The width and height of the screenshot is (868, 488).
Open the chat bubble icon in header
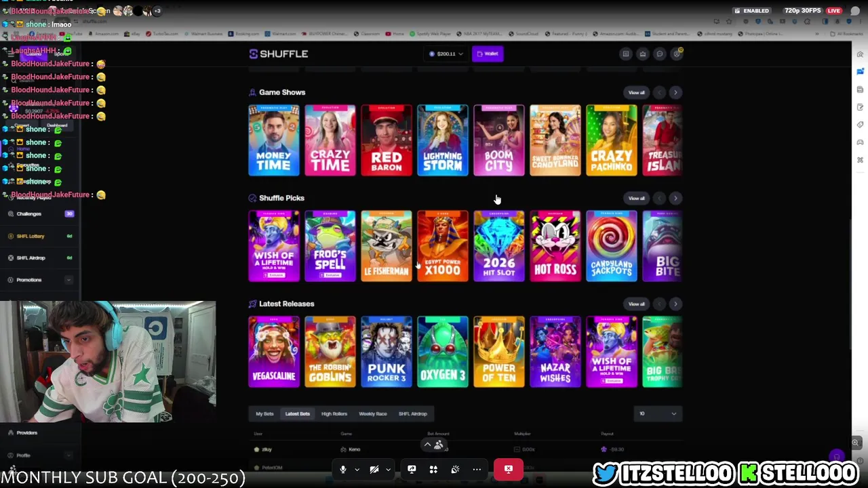[x=659, y=54]
